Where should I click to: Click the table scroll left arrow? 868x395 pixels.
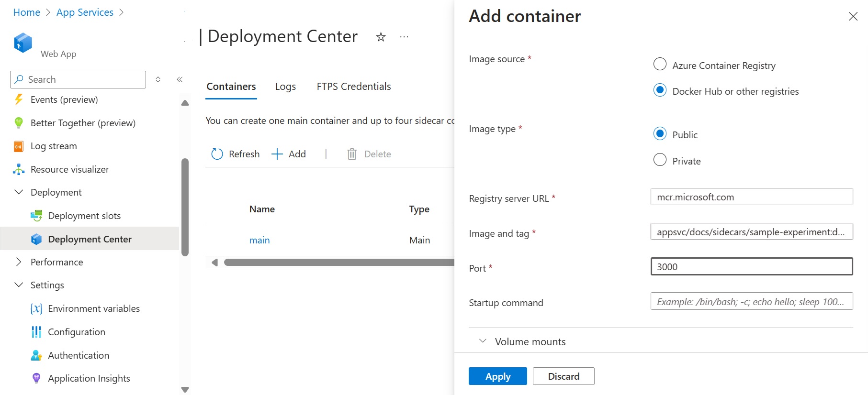click(x=214, y=262)
